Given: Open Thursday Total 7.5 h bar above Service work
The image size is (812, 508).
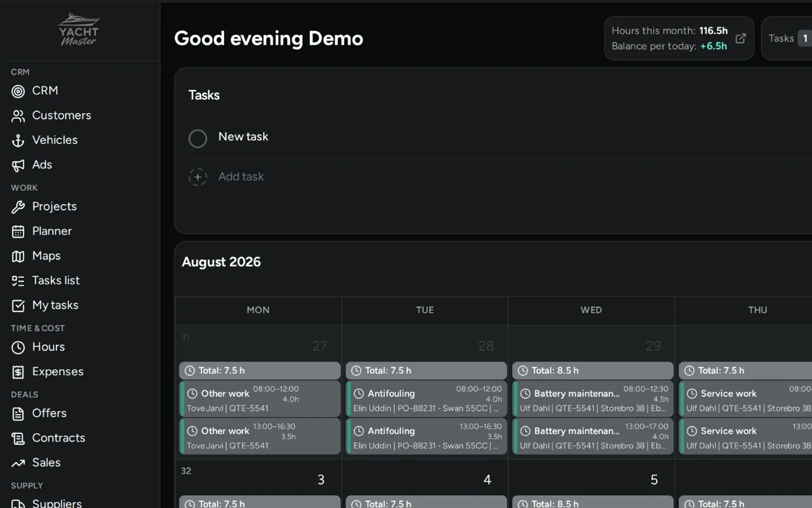Looking at the screenshot, I should (745, 370).
